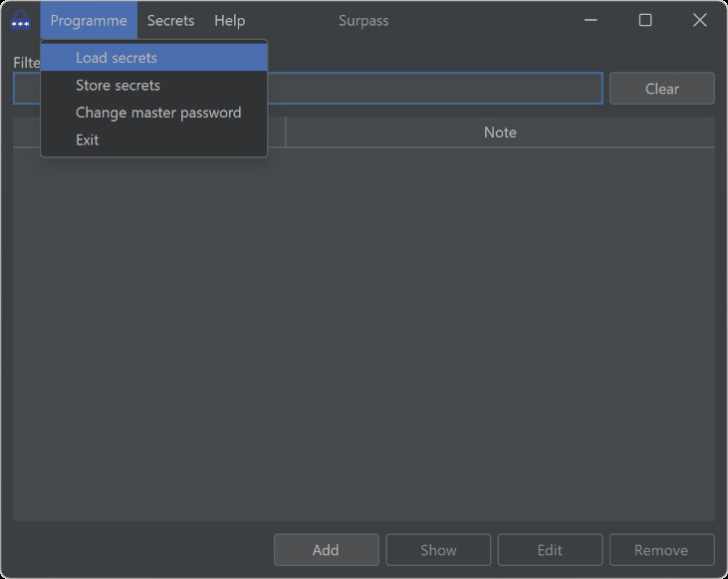
Task: Click the Remove button
Action: (x=661, y=550)
